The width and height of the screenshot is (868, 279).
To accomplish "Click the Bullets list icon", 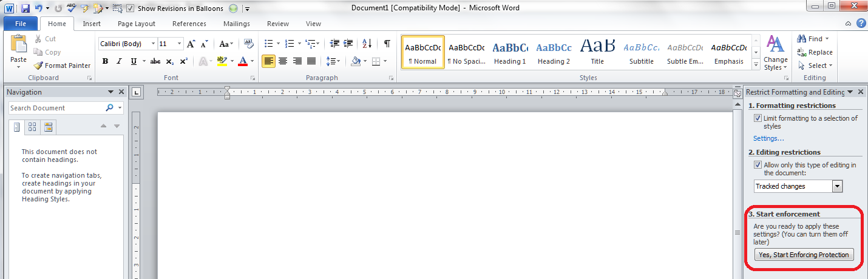I will point(269,44).
